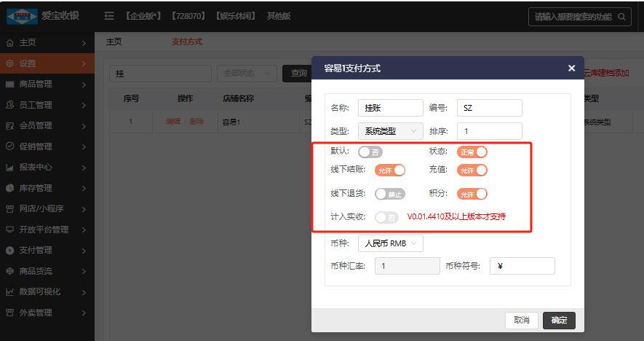
Task: Click 【娱乐休闲】 in top bar
Action: [236, 16]
